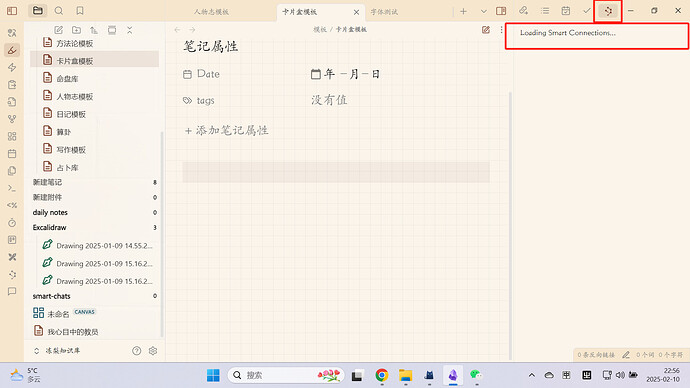The height and width of the screenshot is (388, 690).
Task: Open the calendar-check icon in right sidebar
Action: [566, 11]
